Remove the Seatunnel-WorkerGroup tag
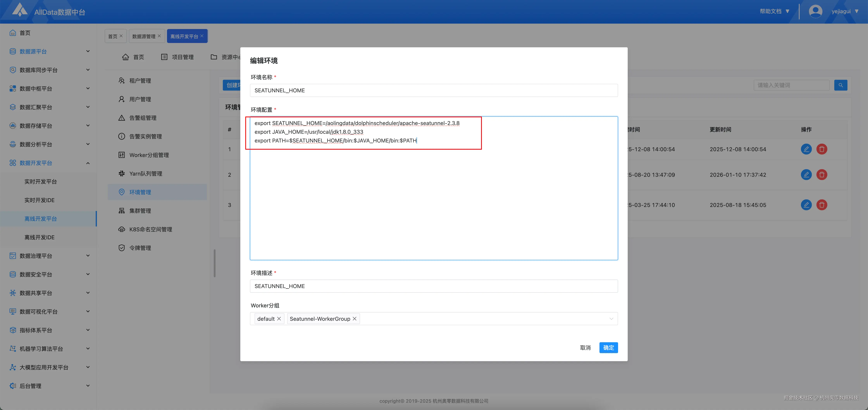This screenshot has height=410, width=868. [355, 319]
